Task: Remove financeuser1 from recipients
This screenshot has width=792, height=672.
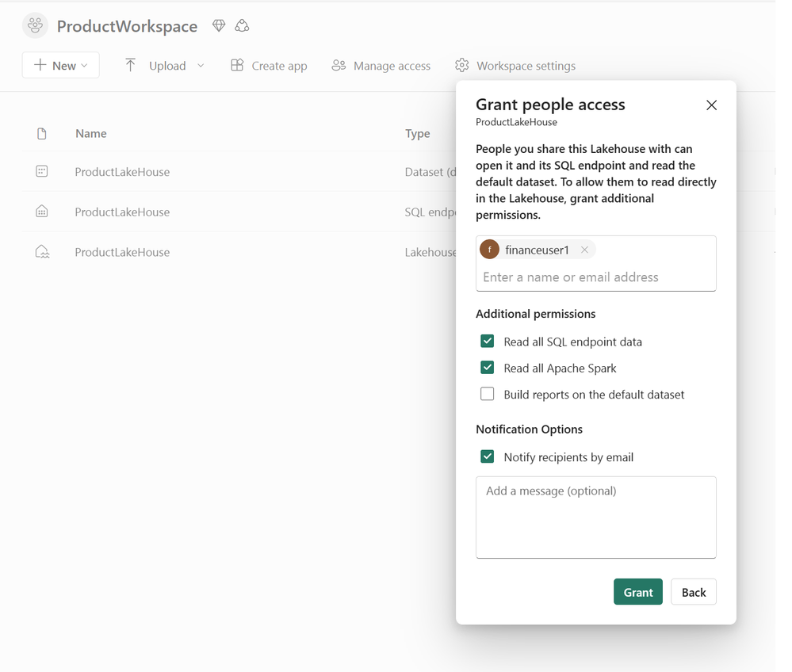Action: coord(584,250)
